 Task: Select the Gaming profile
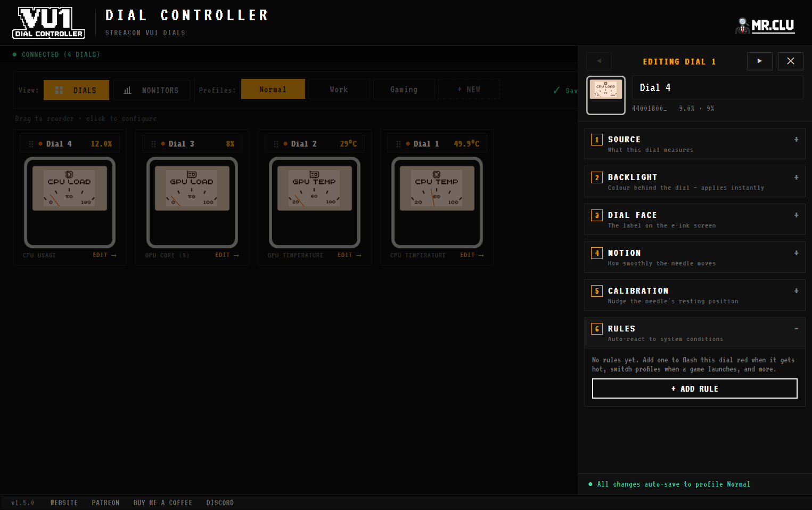(x=404, y=89)
